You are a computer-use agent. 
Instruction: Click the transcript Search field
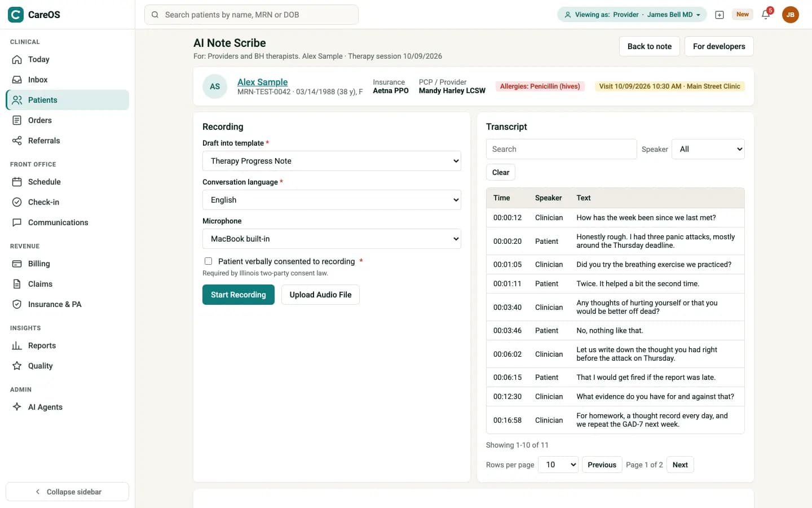point(561,149)
